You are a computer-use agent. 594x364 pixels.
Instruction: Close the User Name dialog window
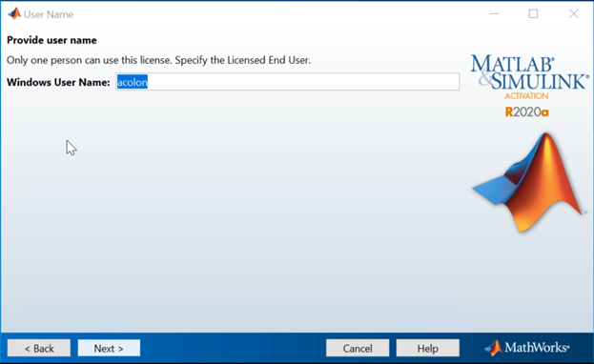point(574,14)
